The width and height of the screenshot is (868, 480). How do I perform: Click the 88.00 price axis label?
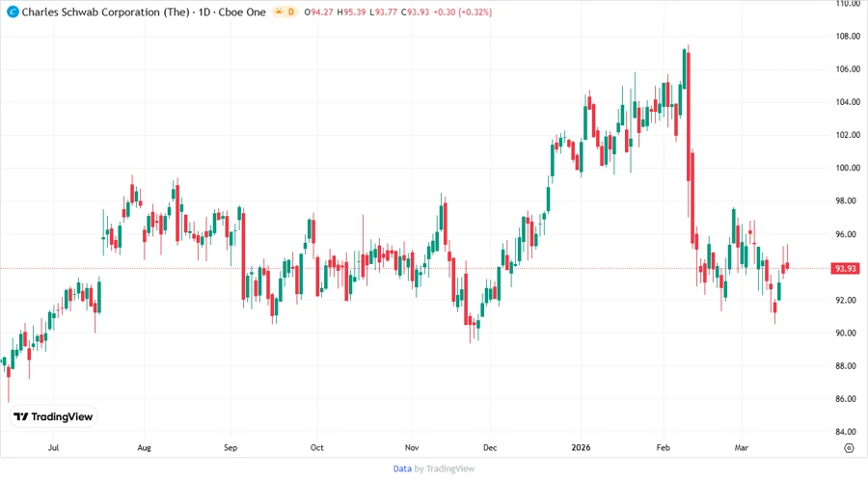[x=848, y=366]
